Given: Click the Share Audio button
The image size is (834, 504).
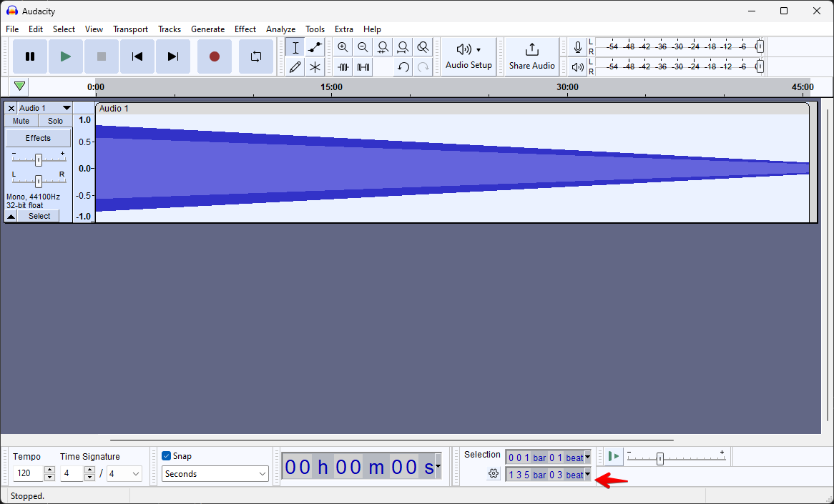Looking at the screenshot, I should [x=531, y=57].
